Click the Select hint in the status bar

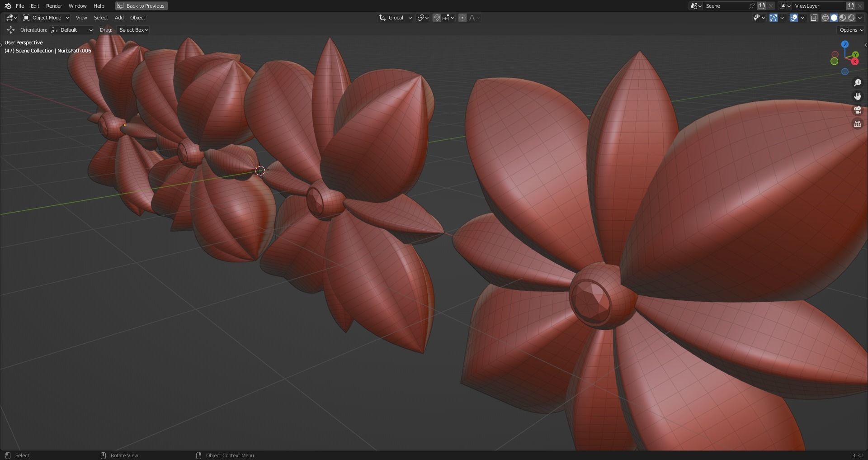click(22, 455)
